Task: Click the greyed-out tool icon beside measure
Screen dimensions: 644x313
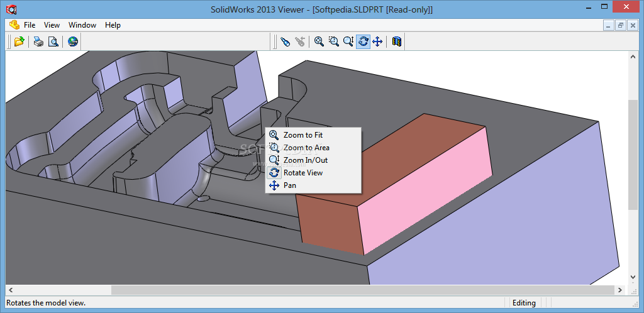Action: click(300, 41)
